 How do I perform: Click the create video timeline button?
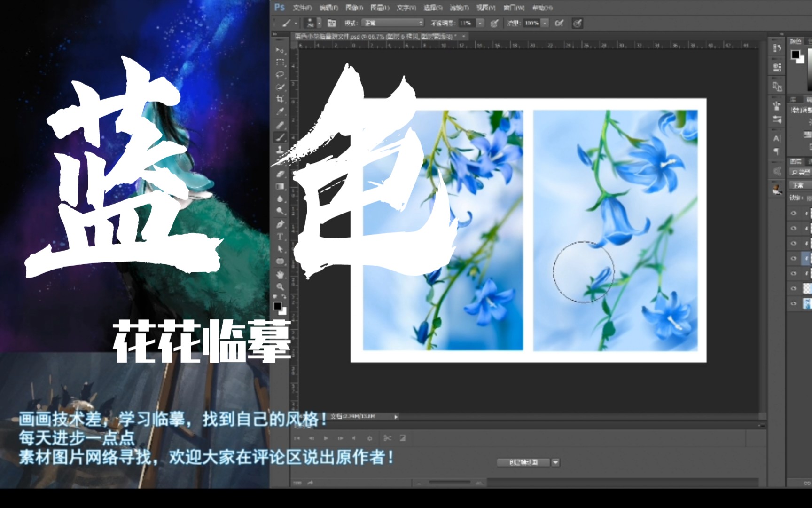523,462
